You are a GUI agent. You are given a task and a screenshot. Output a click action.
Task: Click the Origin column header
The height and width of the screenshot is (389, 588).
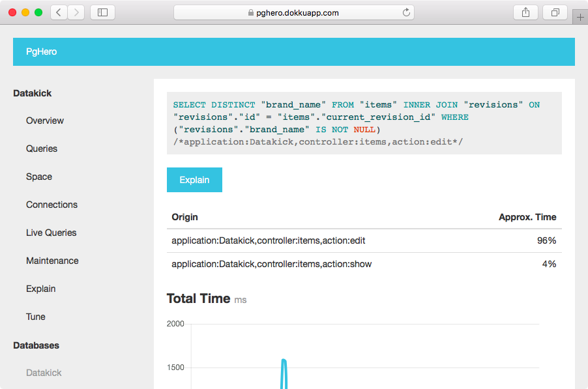184,217
